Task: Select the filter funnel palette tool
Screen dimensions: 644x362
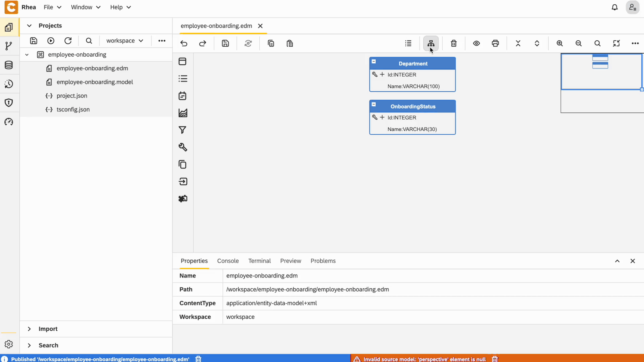Action: click(x=182, y=130)
